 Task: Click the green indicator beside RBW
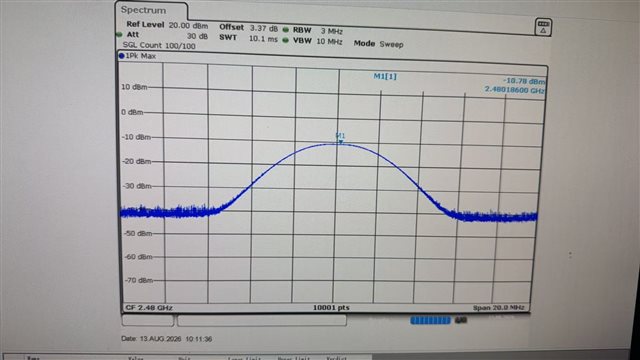(x=286, y=30)
